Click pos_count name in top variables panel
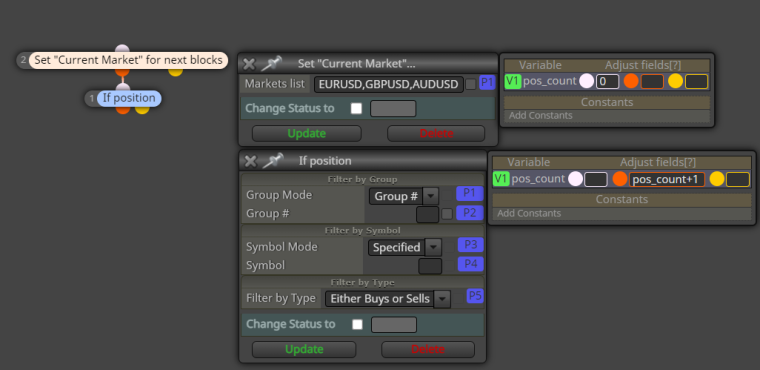Viewport: 760px width, 370px height. [x=550, y=81]
